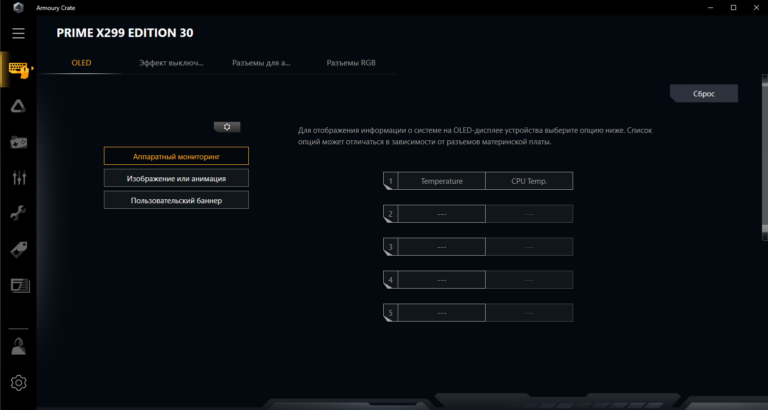Open the first dropdown in row 4
This screenshot has width=768, height=410.
pyautogui.click(x=442, y=280)
